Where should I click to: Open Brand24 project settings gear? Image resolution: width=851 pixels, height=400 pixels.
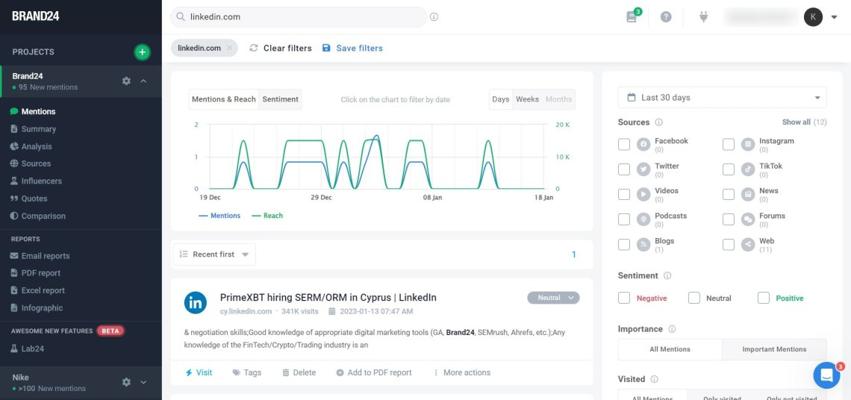point(126,81)
